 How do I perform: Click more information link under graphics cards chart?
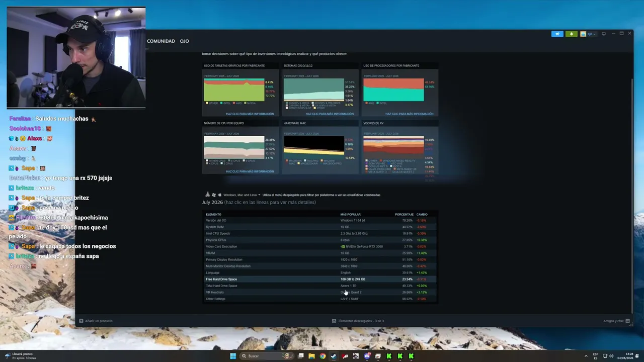pyautogui.click(x=250, y=114)
